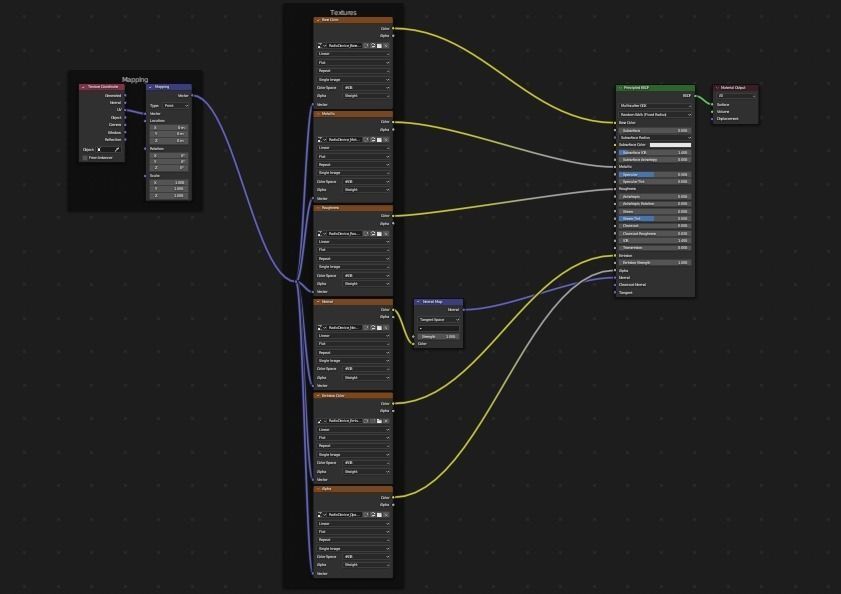Image resolution: width=841 pixels, height=594 pixels.
Task: Collapse the Base Color texture node header arrow
Action: point(318,20)
